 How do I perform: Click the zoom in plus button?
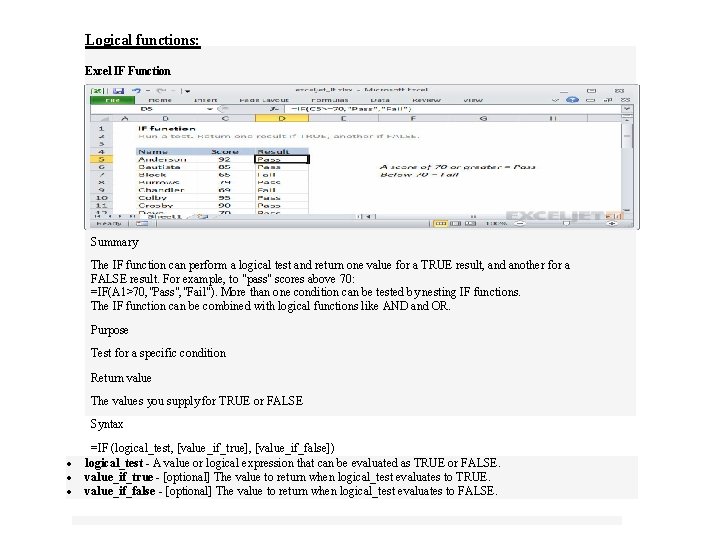click(612, 224)
